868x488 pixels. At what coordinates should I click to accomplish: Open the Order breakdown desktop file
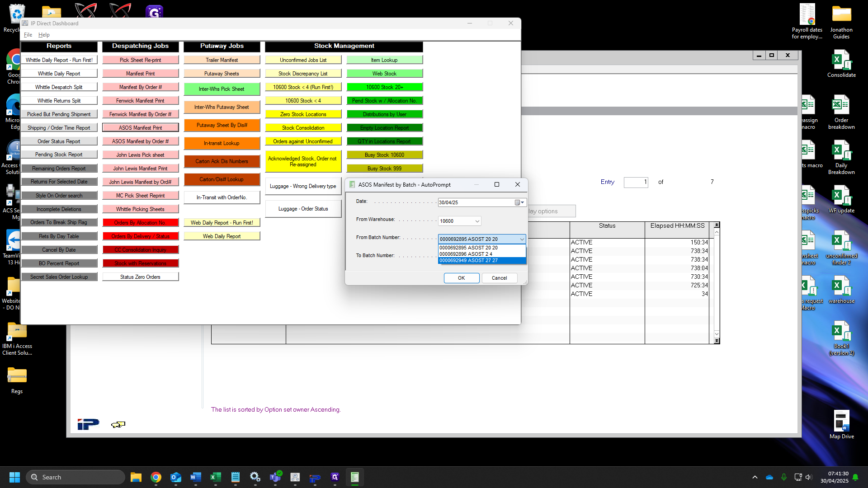point(841,112)
